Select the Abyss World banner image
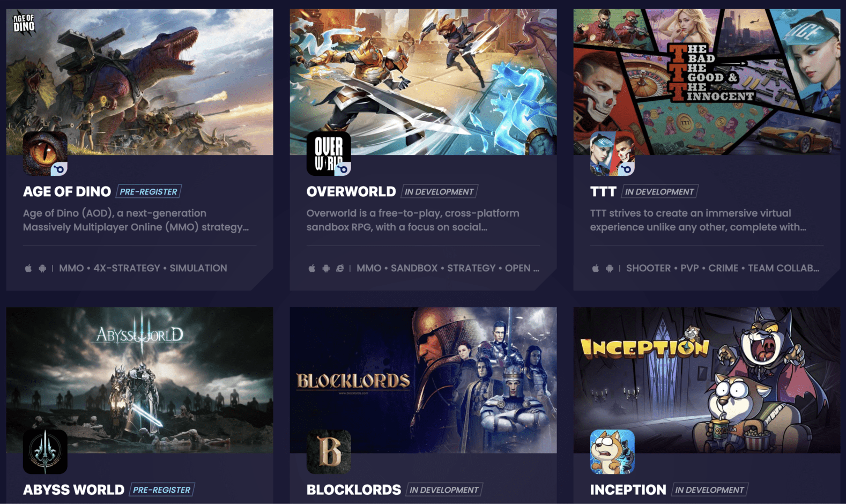The width and height of the screenshot is (846, 504). pos(139,380)
